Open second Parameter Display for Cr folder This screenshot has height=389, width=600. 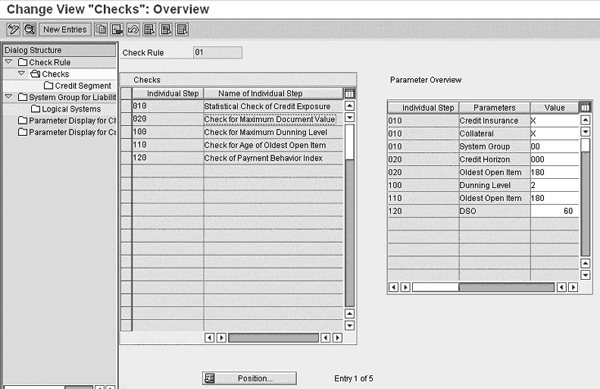(x=67, y=132)
